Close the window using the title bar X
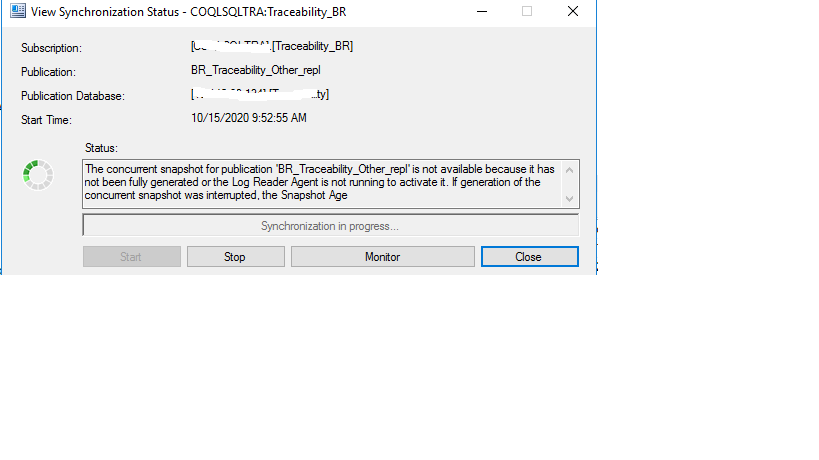This screenshot has height=460, width=819. pyautogui.click(x=573, y=11)
